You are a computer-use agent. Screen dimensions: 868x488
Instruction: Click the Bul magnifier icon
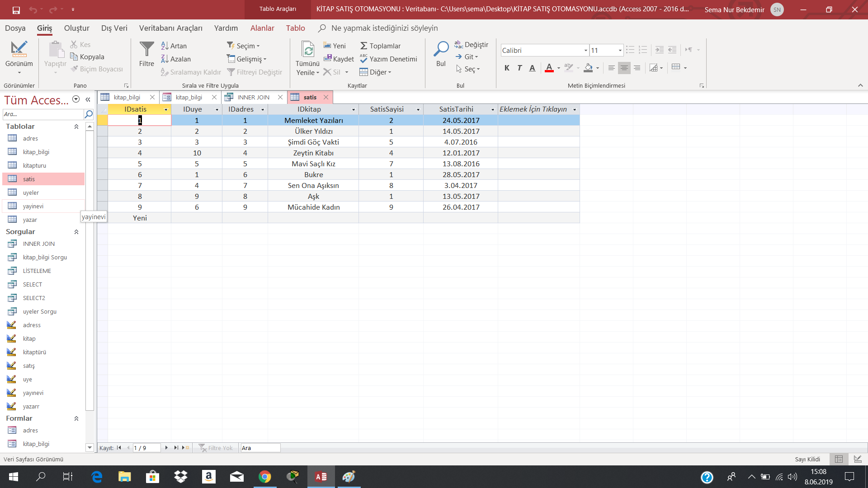pos(441,49)
